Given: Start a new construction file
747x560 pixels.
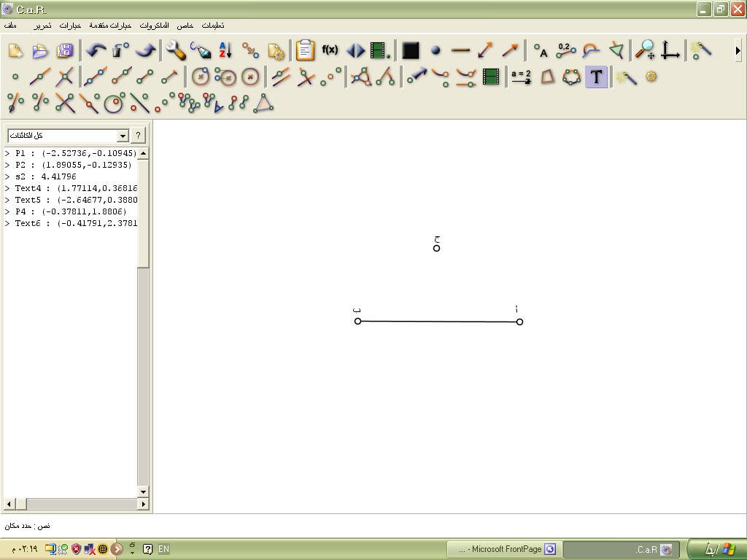Looking at the screenshot, I should click(16, 50).
